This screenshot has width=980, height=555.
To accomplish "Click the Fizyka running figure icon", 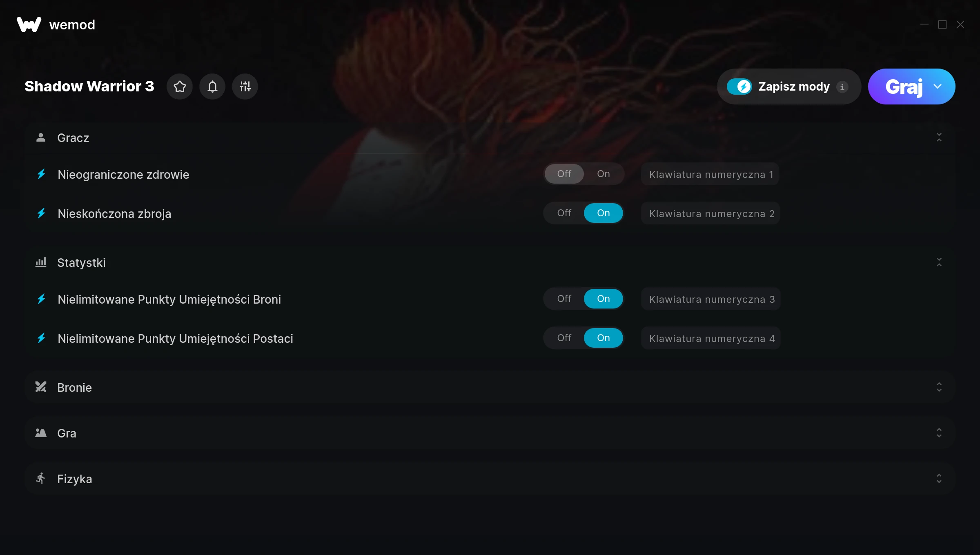I will [x=40, y=478].
